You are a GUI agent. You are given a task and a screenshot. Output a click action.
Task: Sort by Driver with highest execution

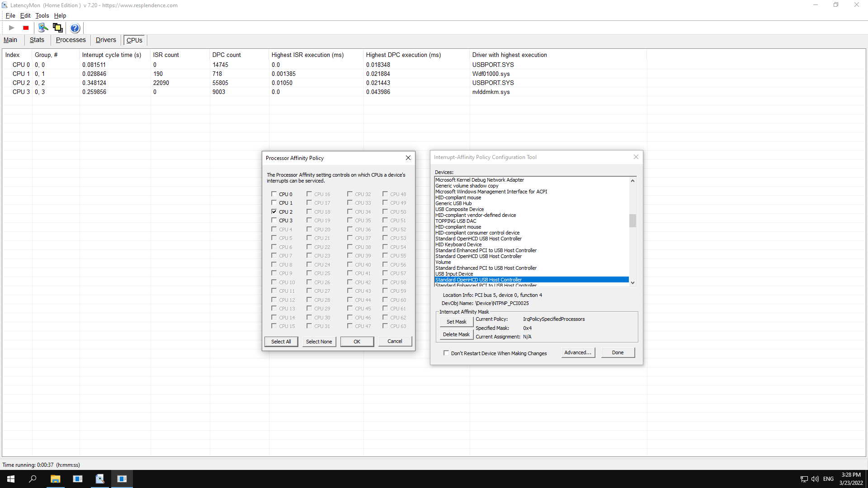coord(558,55)
